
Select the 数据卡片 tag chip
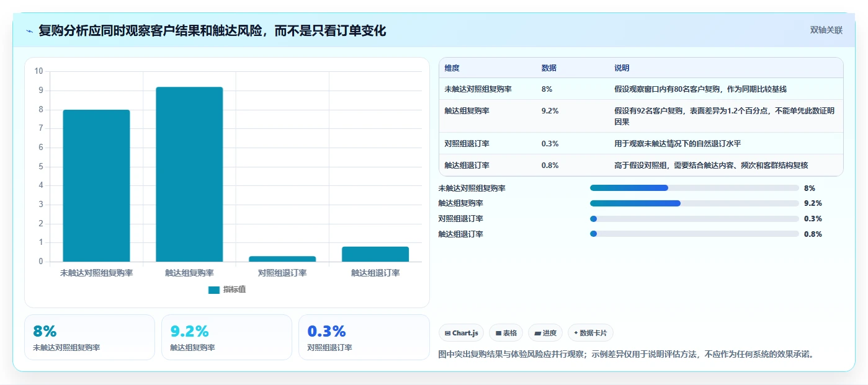click(591, 333)
